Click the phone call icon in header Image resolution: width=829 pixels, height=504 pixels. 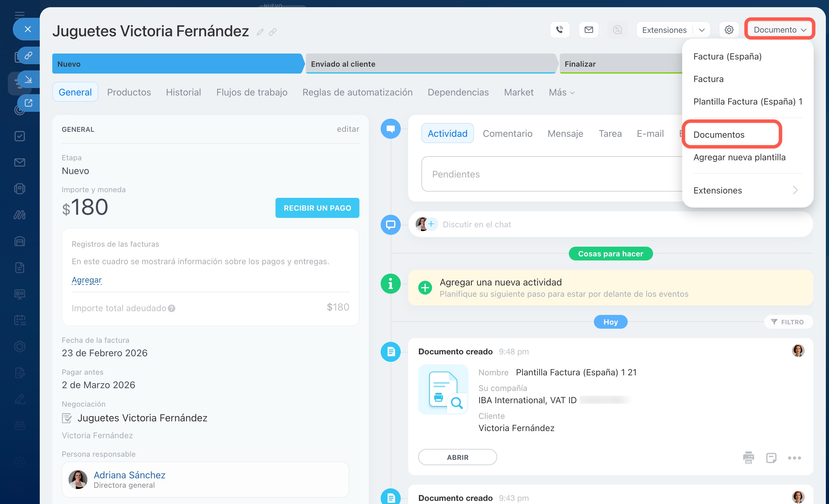coord(559,30)
